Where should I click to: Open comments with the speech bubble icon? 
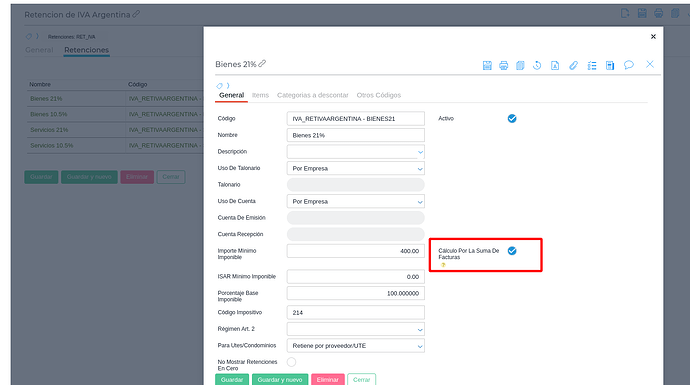pyautogui.click(x=629, y=65)
